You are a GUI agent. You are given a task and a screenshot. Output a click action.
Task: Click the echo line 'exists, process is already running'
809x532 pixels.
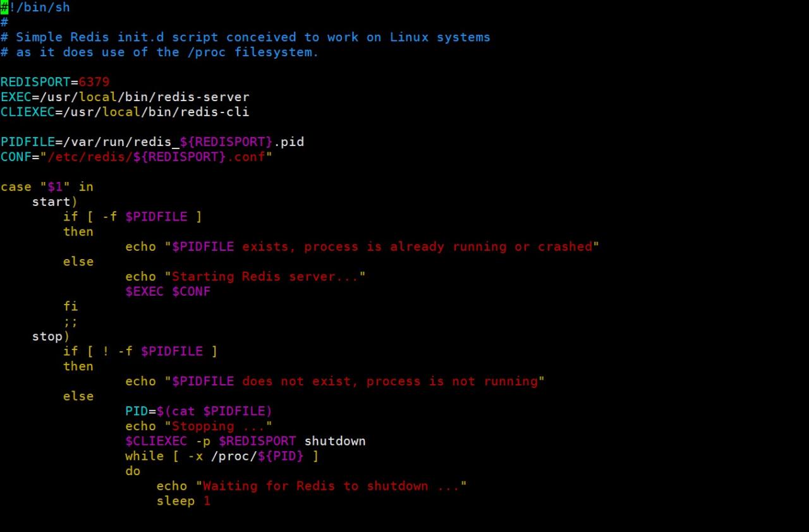(x=362, y=247)
